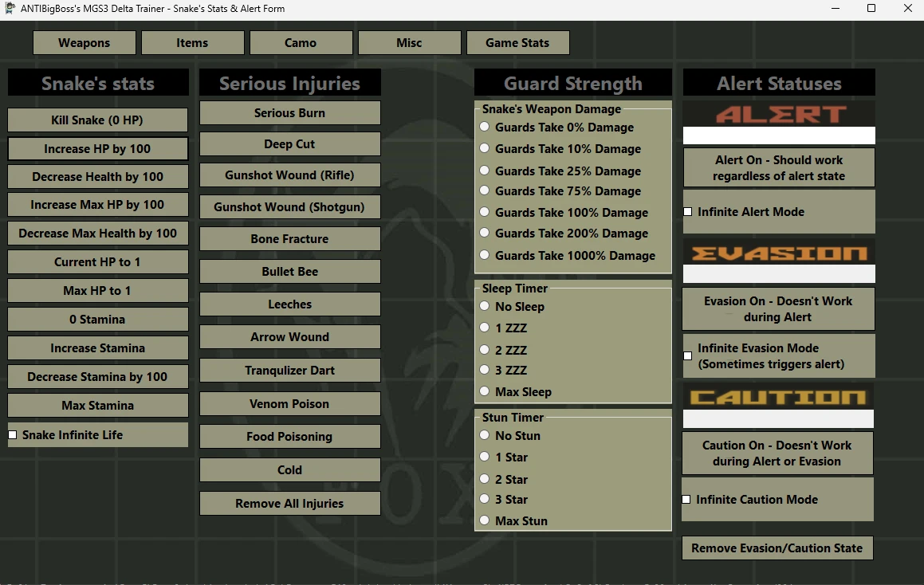The width and height of the screenshot is (924, 585).
Task: Click the white bar under CAUTION
Action: pos(777,419)
